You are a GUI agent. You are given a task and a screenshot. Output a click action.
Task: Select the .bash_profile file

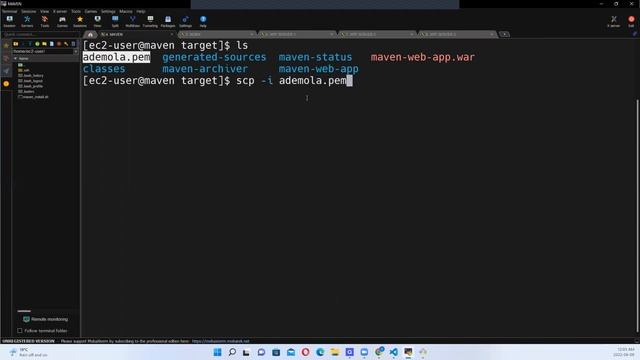pyautogui.click(x=31, y=86)
